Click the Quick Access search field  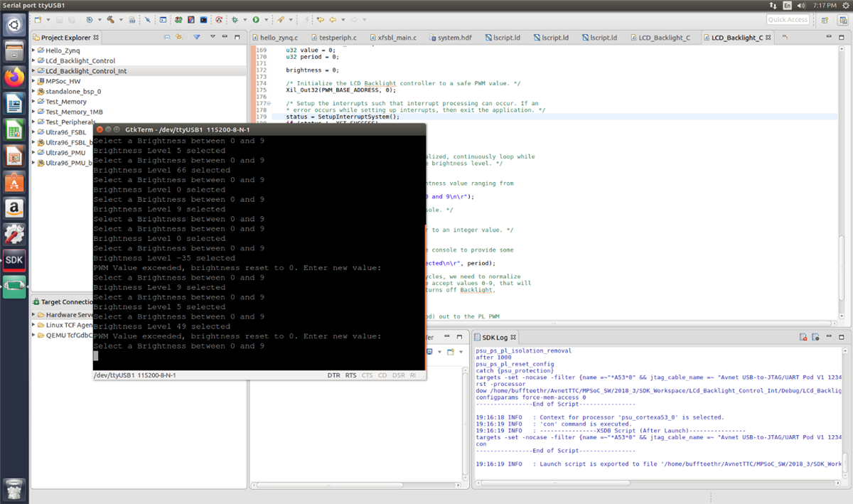click(x=787, y=20)
